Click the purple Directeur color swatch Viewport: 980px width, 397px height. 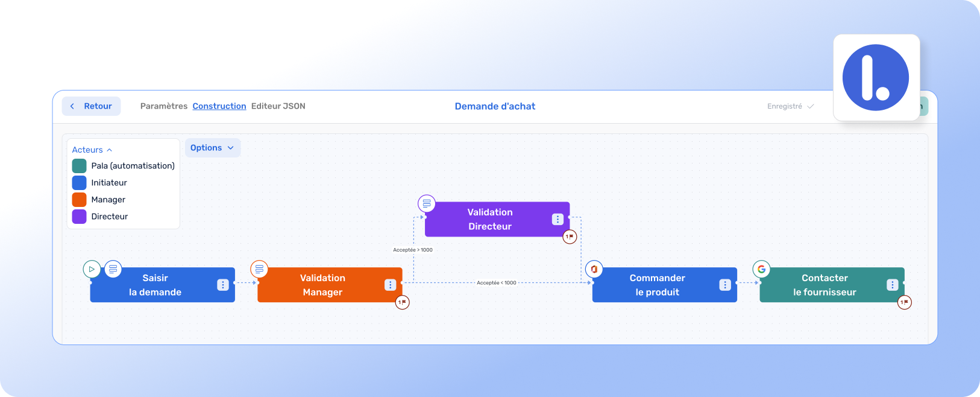[x=79, y=217]
